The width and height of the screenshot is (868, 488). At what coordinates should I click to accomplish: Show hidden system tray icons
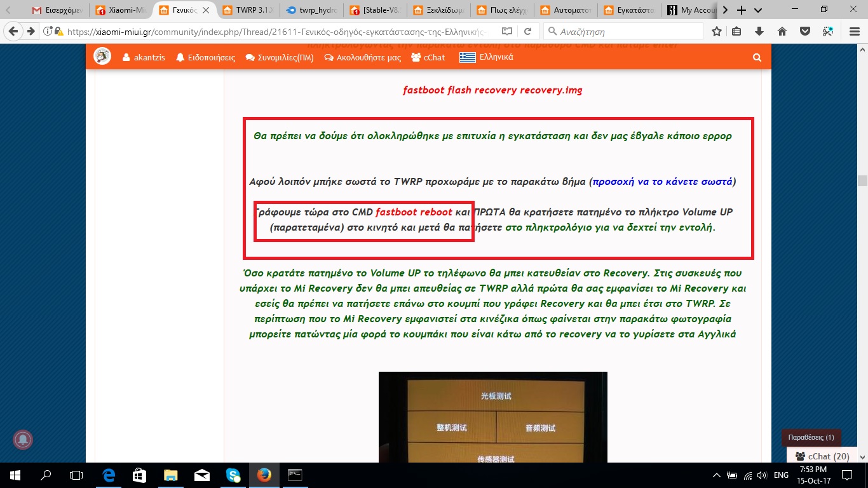pyautogui.click(x=717, y=475)
